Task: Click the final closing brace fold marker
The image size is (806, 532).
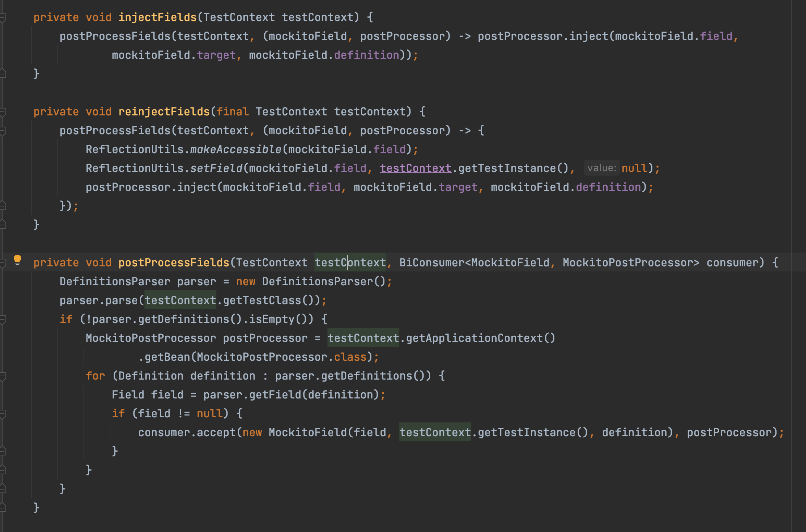Action: point(3,507)
